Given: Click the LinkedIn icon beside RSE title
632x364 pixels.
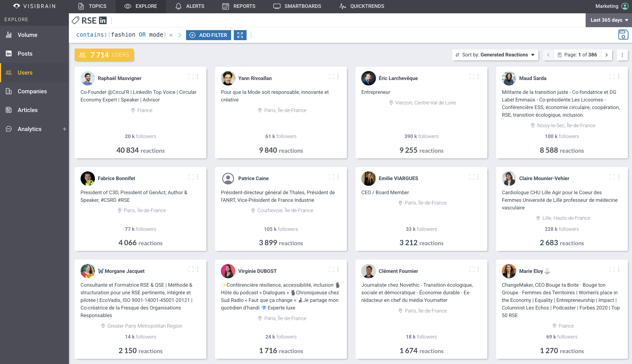Looking at the screenshot, I should (x=103, y=21).
